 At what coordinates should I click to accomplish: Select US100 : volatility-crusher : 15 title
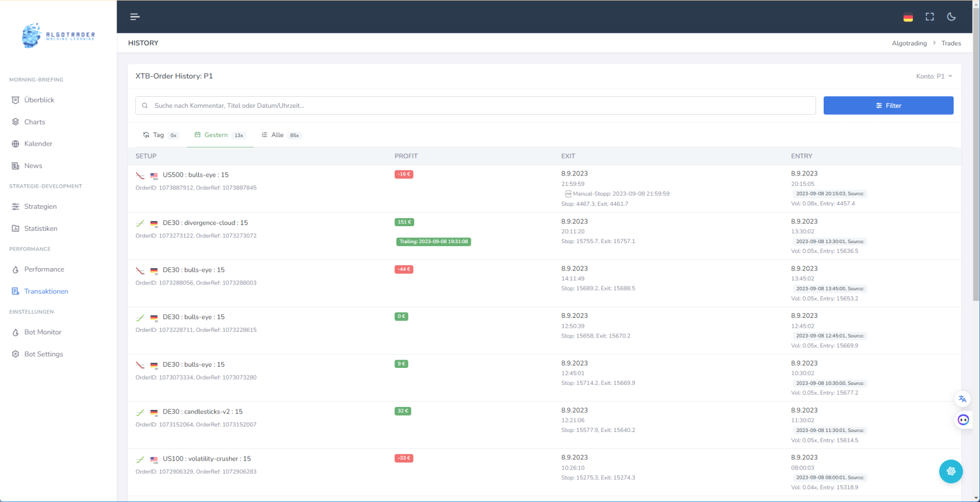pos(206,459)
